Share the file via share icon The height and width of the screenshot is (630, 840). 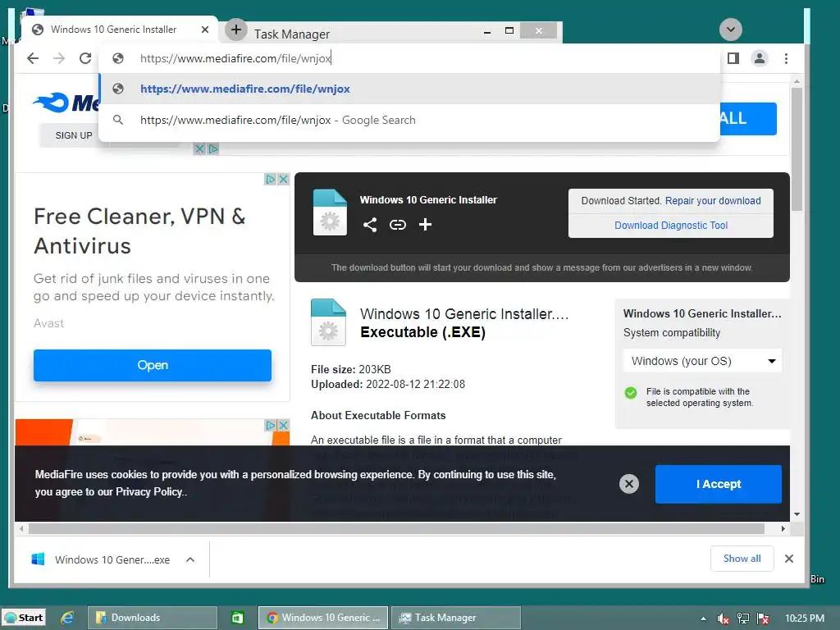pyautogui.click(x=370, y=225)
